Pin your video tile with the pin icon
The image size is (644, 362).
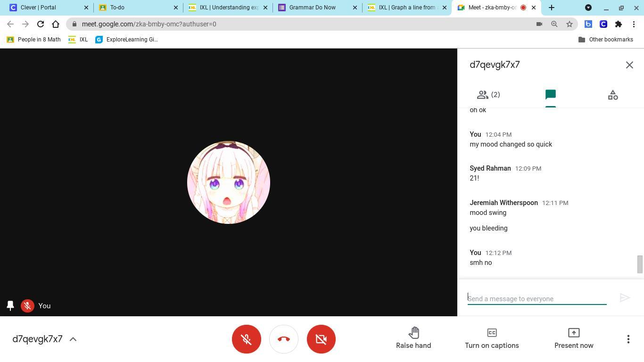coord(10,306)
